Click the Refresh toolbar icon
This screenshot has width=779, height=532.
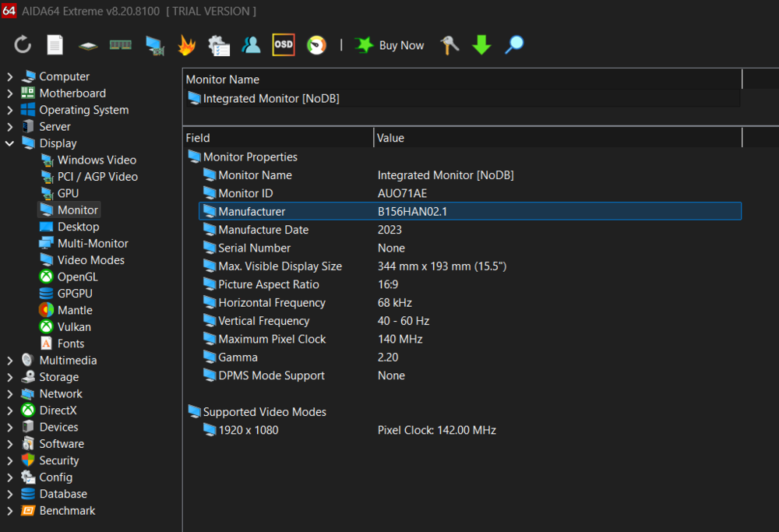point(23,44)
